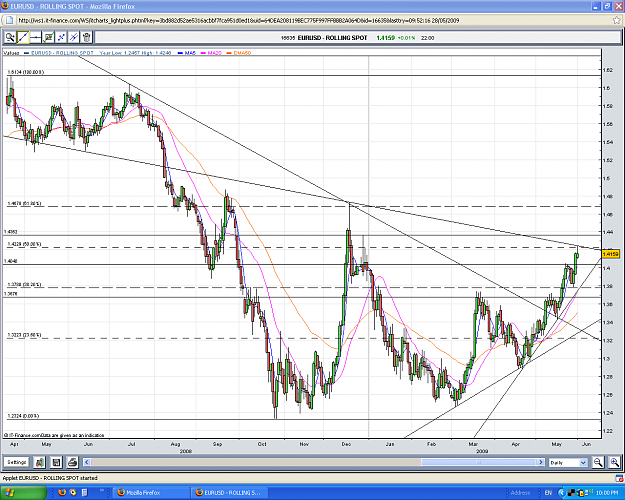Click the EURUSD - ROLLING SPOT legend entry
The height and width of the screenshot is (500, 625).
point(62,53)
